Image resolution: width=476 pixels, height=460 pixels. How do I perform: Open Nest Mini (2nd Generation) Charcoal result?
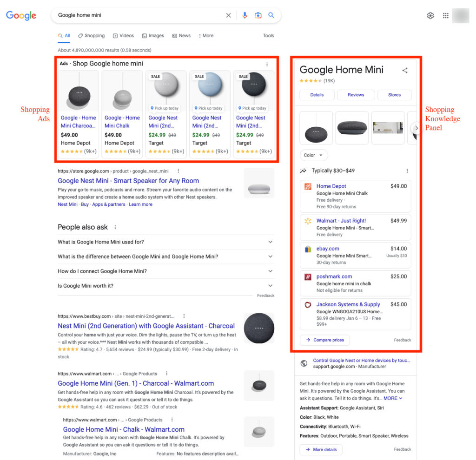click(146, 326)
